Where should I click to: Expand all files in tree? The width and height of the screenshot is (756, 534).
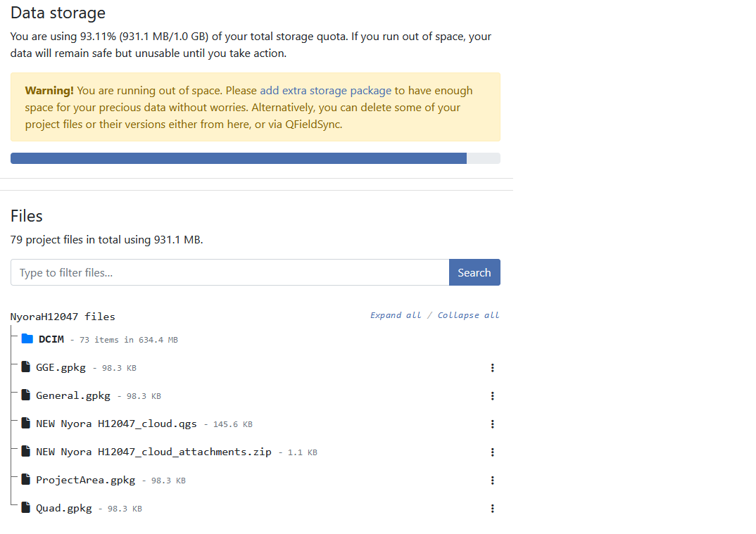point(396,315)
